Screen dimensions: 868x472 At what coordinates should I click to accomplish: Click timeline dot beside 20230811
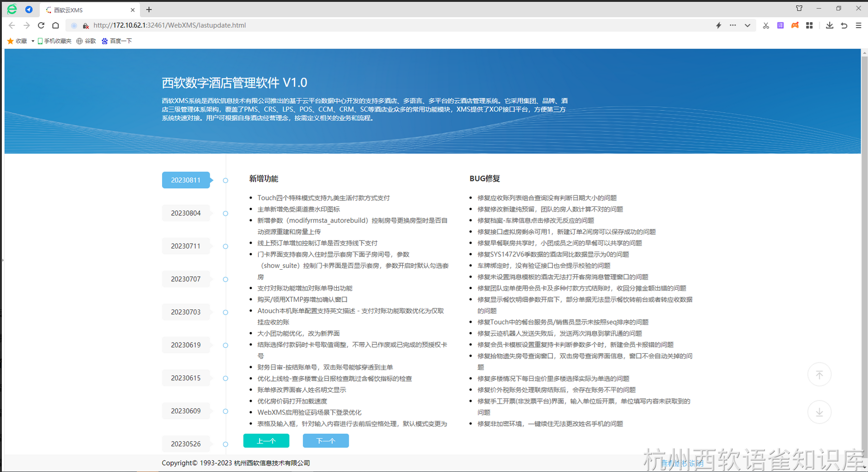pos(225,181)
